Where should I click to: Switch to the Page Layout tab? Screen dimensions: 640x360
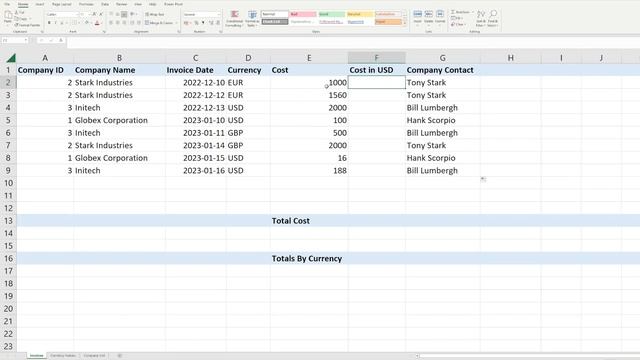tap(62, 4)
